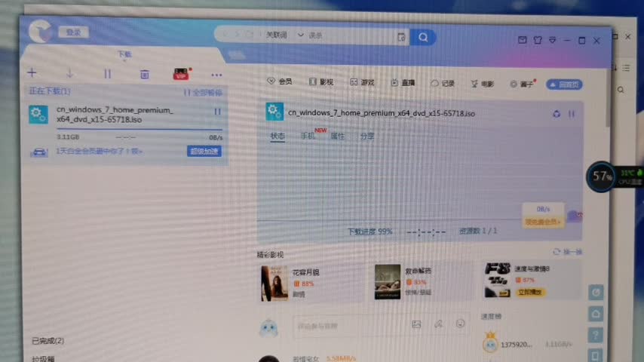
Task: Click the shirt skin icon in title bar
Action: 538,40
